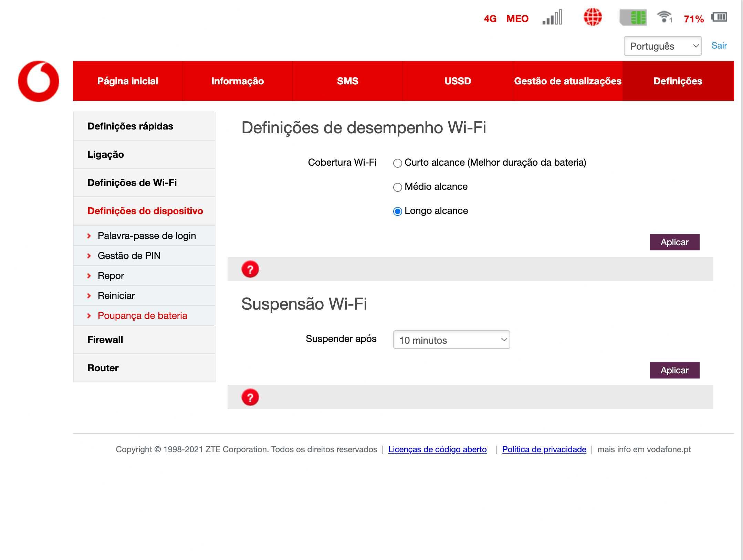Click Sair to log out

point(719,45)
